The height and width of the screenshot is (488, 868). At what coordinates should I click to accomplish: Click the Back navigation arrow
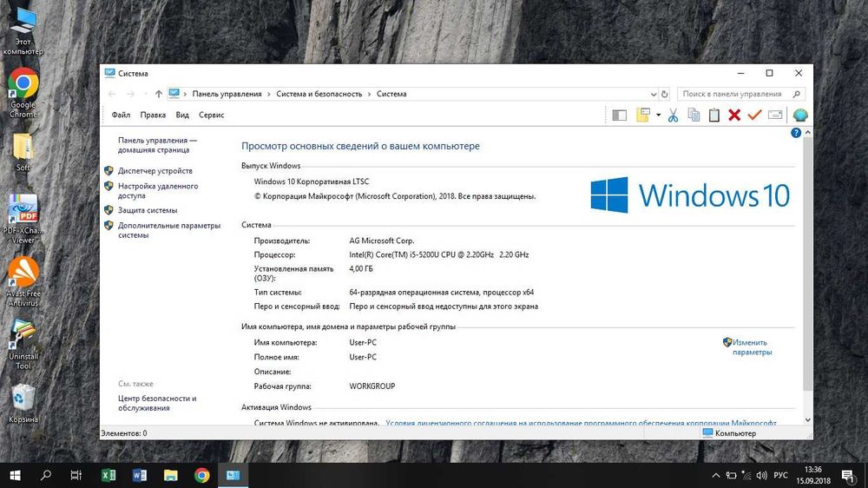(112, 94)
